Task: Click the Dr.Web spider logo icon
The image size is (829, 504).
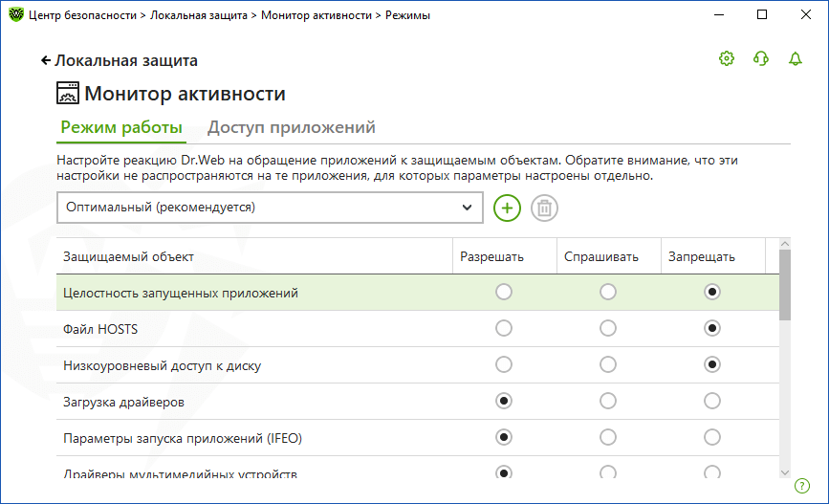Action: [x=15, y=15]
